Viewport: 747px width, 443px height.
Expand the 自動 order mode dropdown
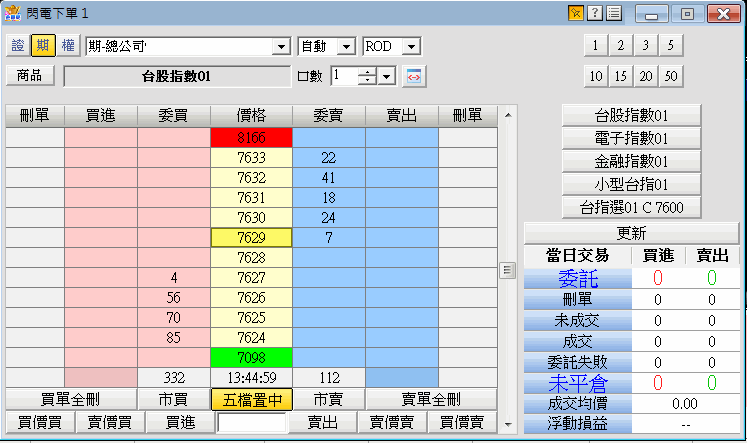pyautogui.click(x=346, y=47)
